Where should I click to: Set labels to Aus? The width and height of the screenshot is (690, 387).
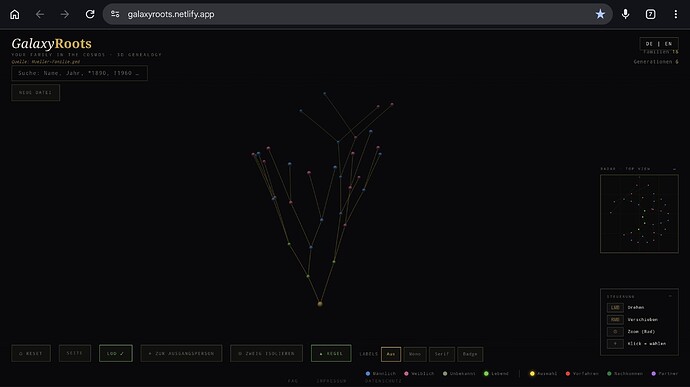click(x=391, y=354)
